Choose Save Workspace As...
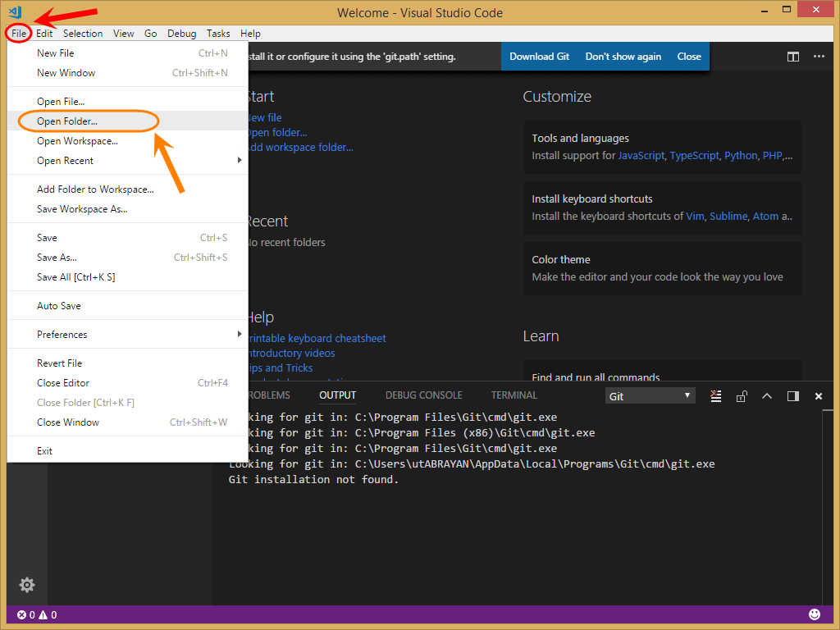The width and height of the screenshot is (840, 630). 127,209
